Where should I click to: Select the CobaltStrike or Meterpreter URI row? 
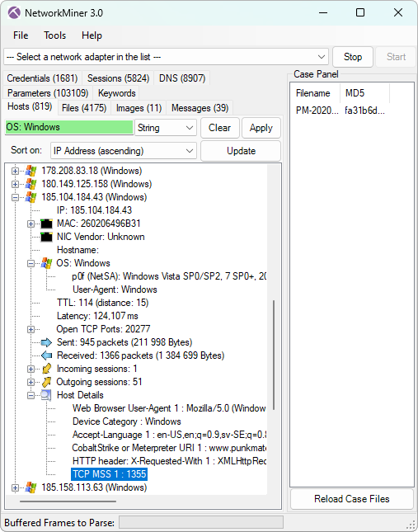169,448
